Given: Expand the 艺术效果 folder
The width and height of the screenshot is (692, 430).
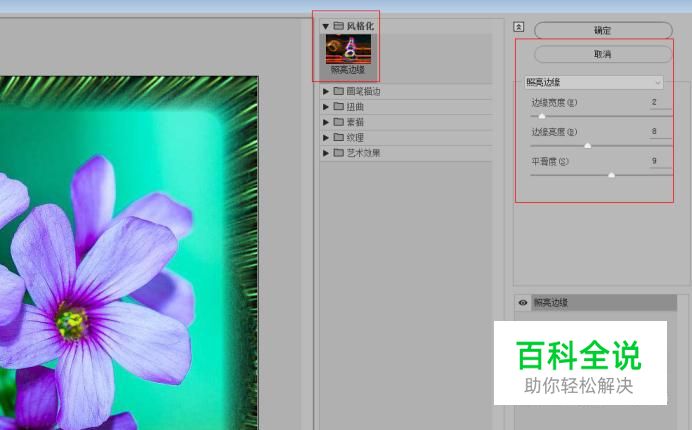Looking at the screenshot, I should 326,153.
